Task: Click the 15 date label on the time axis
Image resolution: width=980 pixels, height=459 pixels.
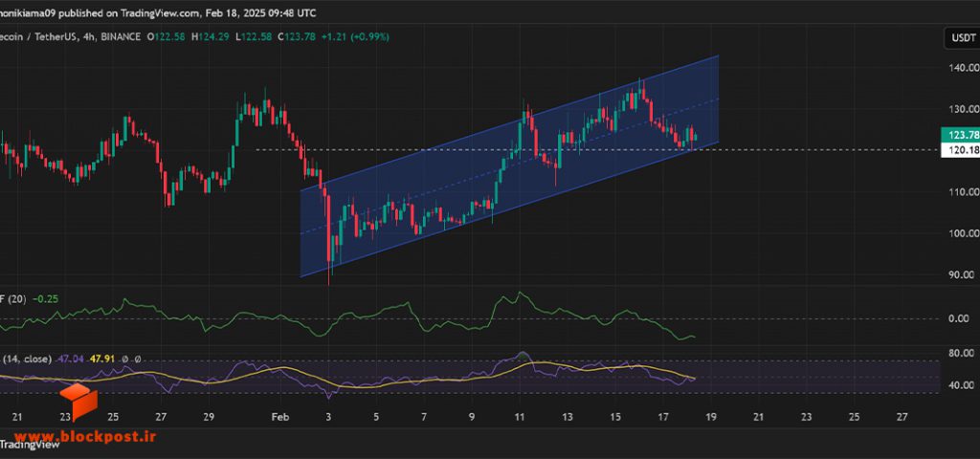Action: (615, 417)
